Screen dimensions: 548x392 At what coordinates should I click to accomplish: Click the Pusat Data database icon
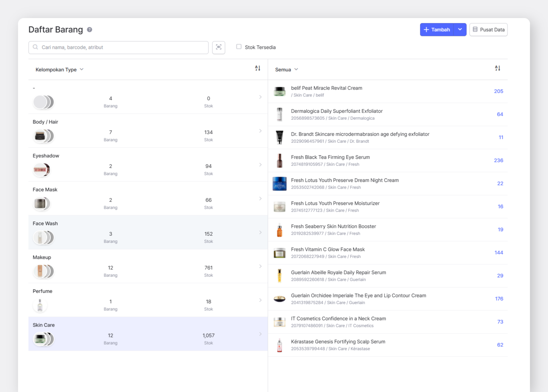(x=475, y=29)
